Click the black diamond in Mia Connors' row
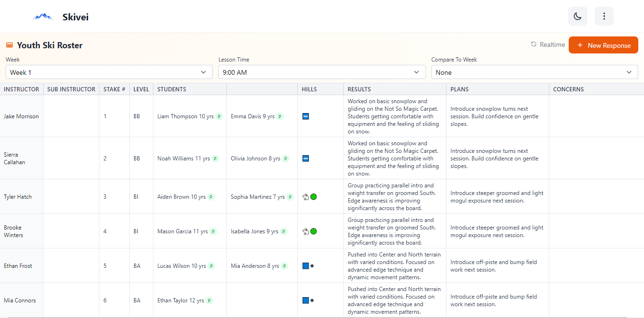The height and width of the screenshot is (318, 644). pos(312,300)
